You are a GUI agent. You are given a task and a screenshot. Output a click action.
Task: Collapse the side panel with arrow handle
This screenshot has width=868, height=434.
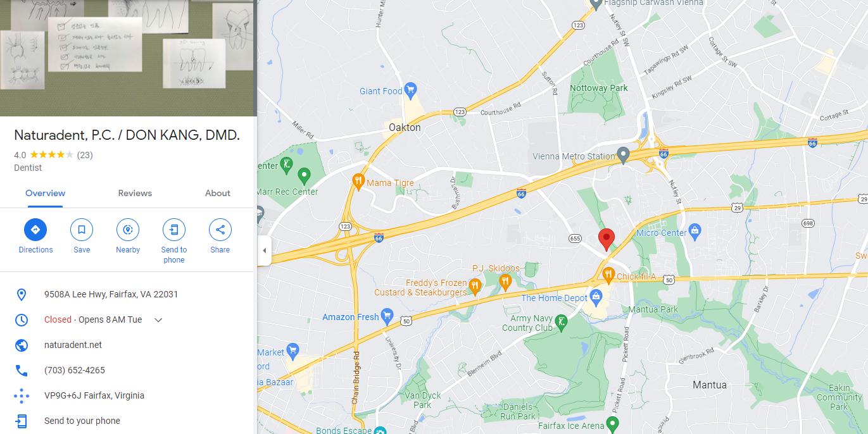[x=264, y=251]
